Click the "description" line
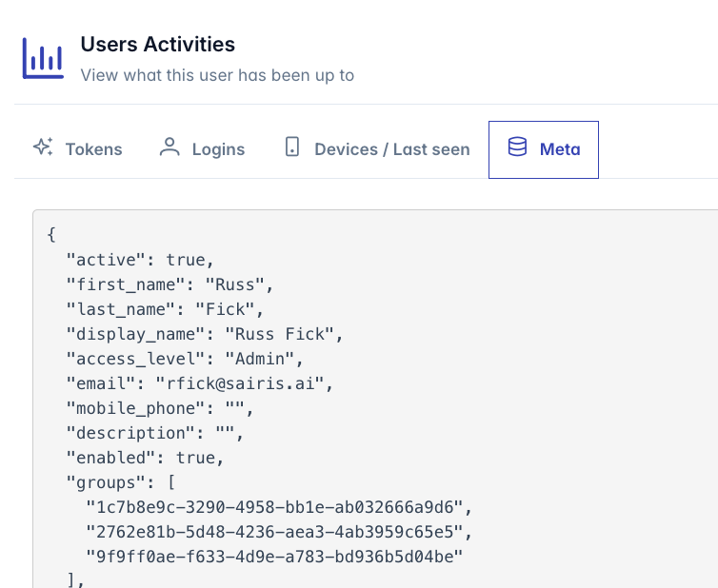The width and height of the screenshot is (718, 588). coord(155,433)
